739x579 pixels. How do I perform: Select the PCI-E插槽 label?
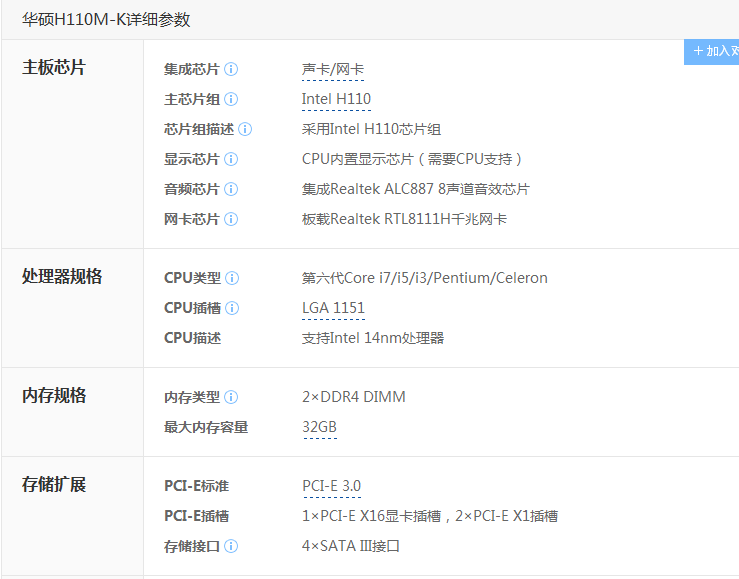click(x=197, y=516)
